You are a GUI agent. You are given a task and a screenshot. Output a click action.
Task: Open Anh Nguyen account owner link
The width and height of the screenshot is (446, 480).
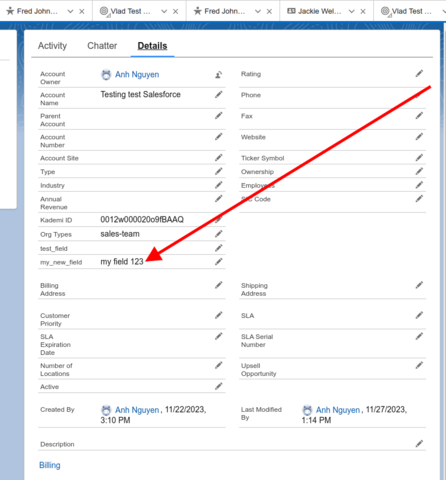point(137,75)
